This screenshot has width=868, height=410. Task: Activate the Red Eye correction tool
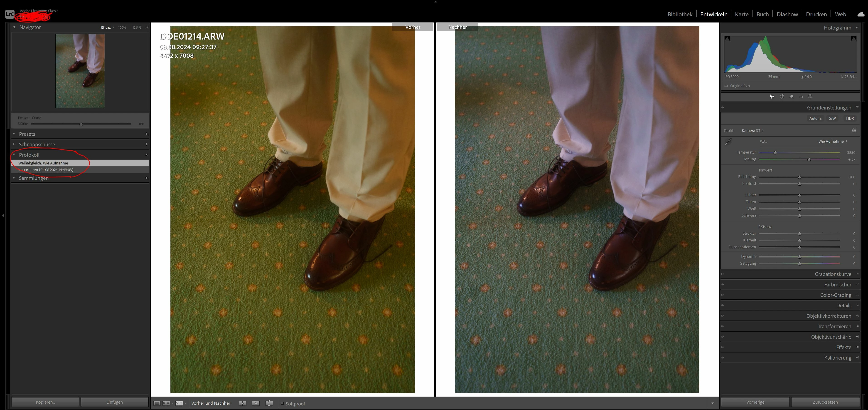pyautogui.click(x=801, y=97)
